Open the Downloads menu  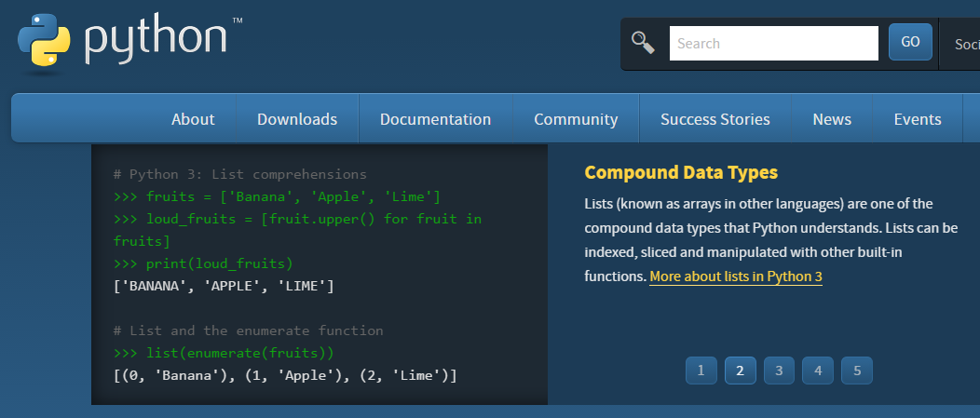coord(297,119)
